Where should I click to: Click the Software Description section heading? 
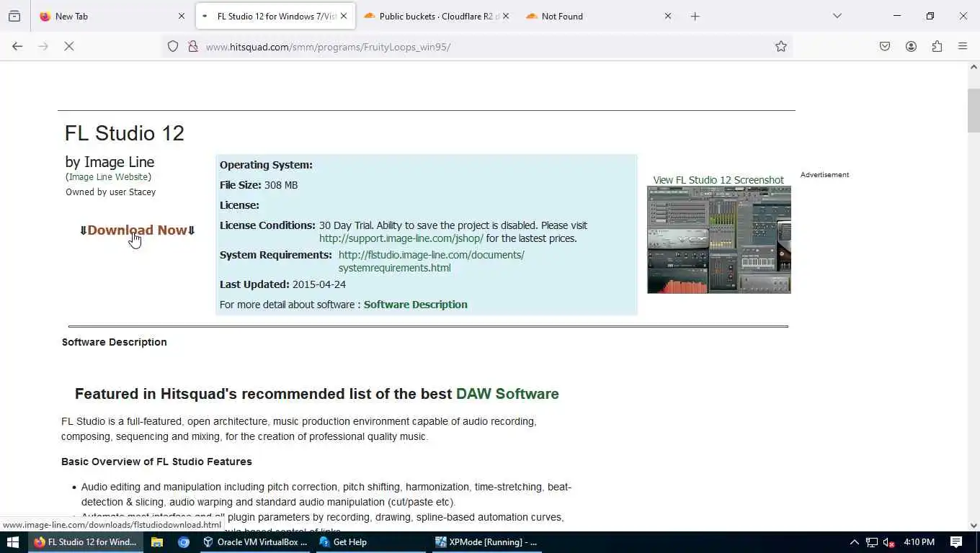click(x=115, y=342)
